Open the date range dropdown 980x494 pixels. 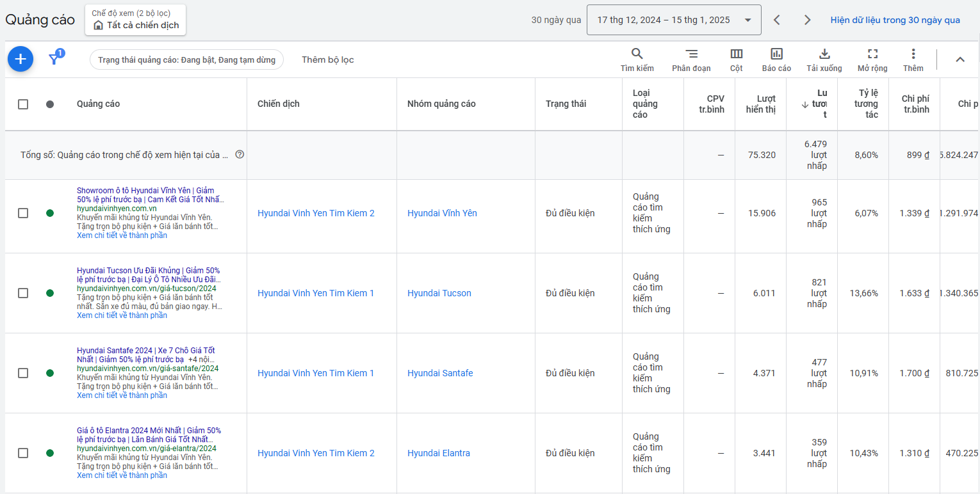tap(674, 20)
